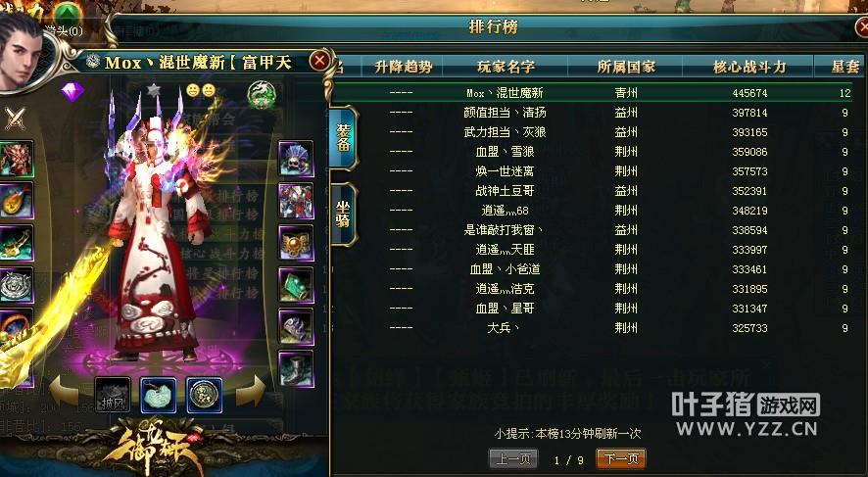Show next items with right gold arrow
Screen dimensions: 868x477
tap(251, 391)
